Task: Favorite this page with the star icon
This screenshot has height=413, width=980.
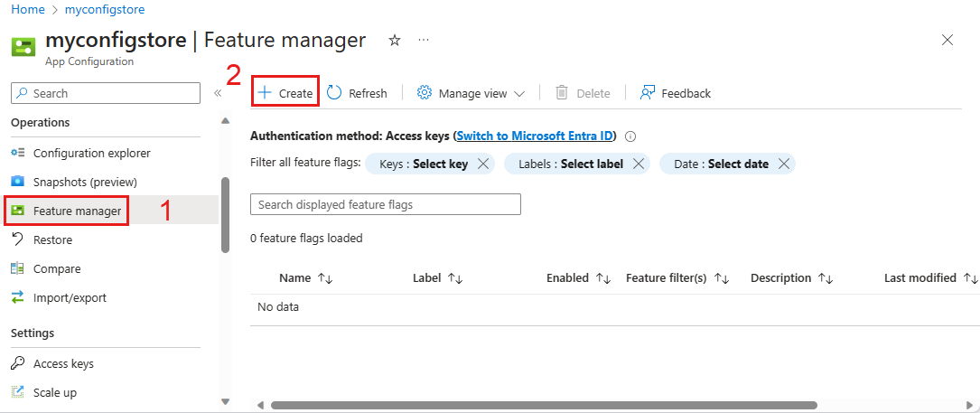Action: click(x=394, y=41)
